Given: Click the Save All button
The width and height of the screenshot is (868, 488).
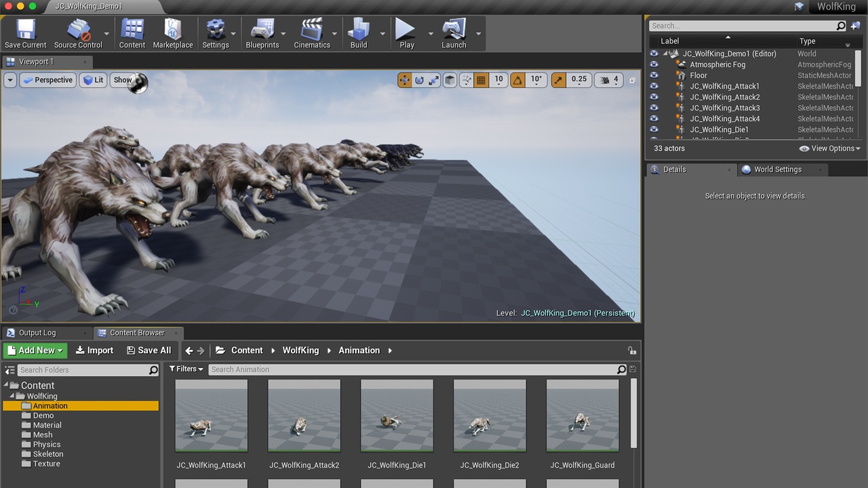Looking at the screenshot, I should (149, 350).
